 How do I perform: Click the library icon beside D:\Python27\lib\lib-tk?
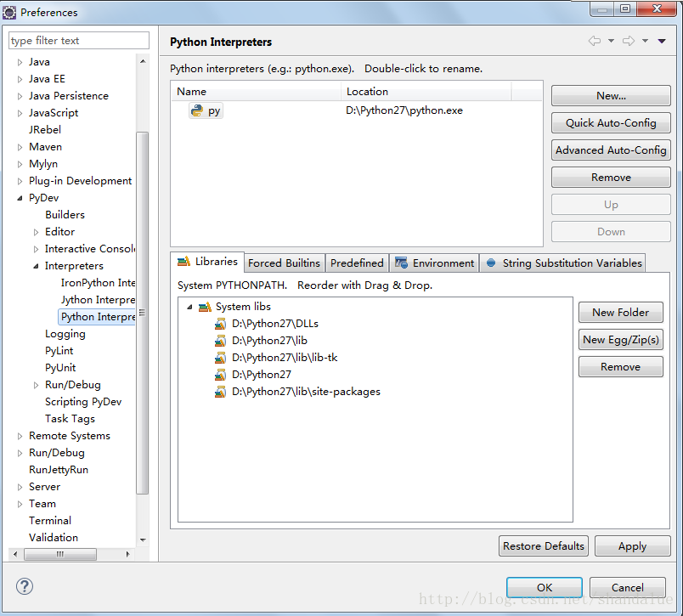(220, 358)
